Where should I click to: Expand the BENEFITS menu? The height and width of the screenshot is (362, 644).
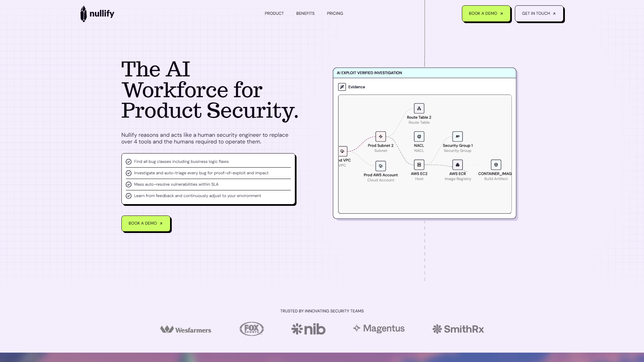tap(305, 13)
